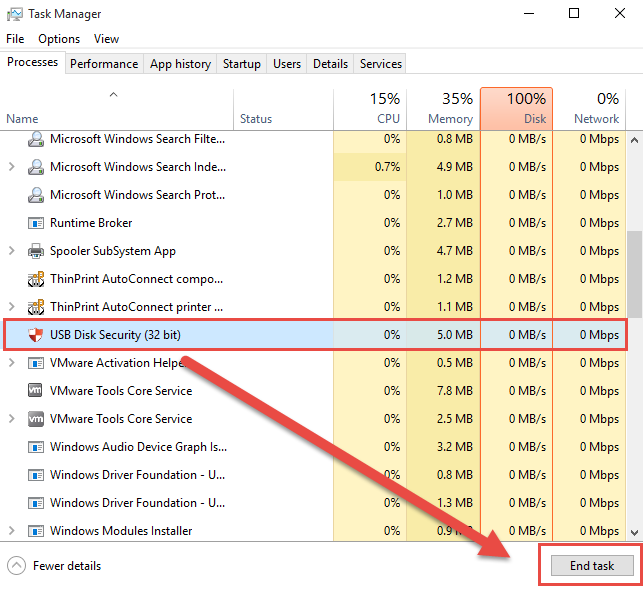Click the vertical scrollbar thumb
Image resolution: width=643 pixels, height=590 pixels.
[x=634, y=274]
